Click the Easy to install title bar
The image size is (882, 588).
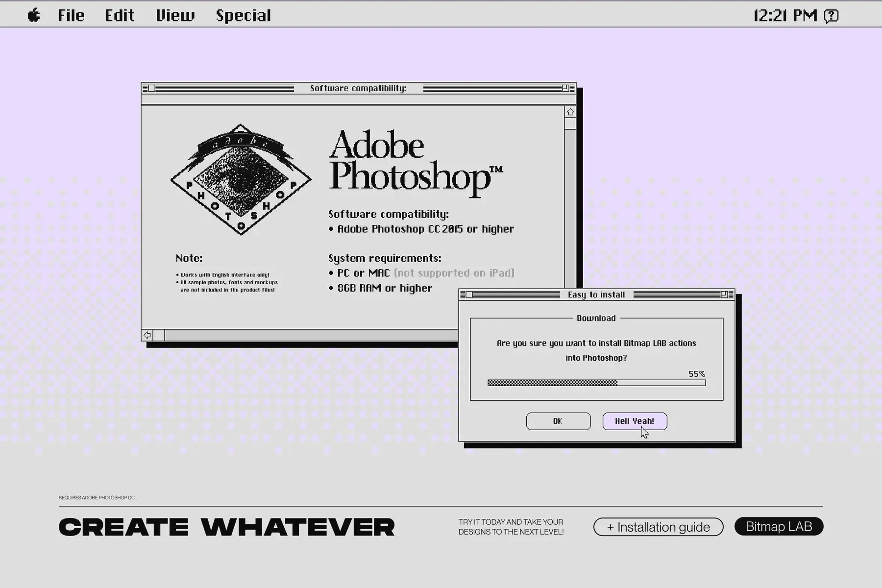click(x=595, y=294)
